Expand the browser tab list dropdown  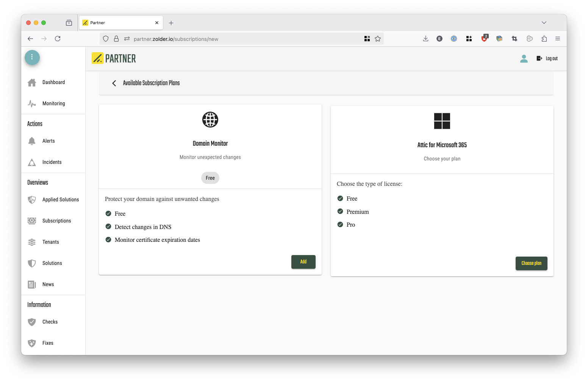point(544,23)
